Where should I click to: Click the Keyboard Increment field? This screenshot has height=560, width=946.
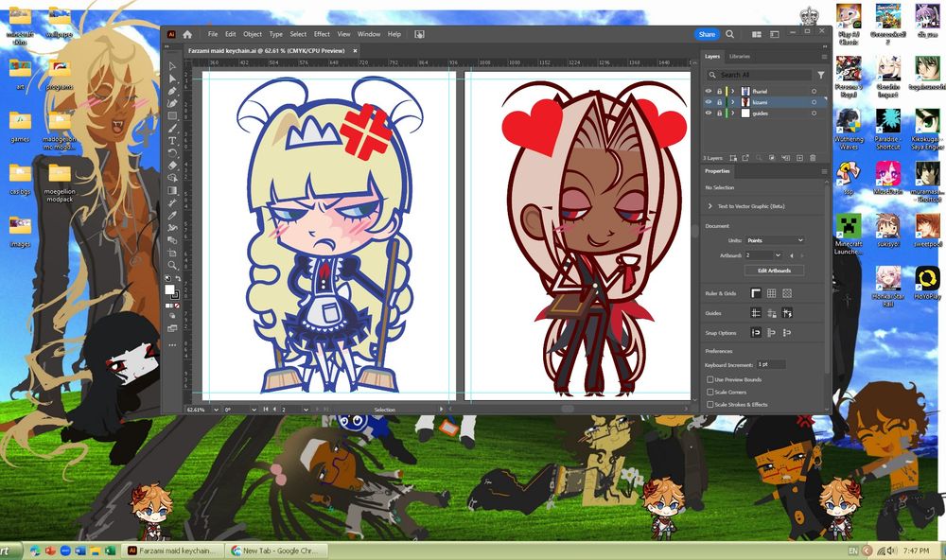click(x=771, y=364)
